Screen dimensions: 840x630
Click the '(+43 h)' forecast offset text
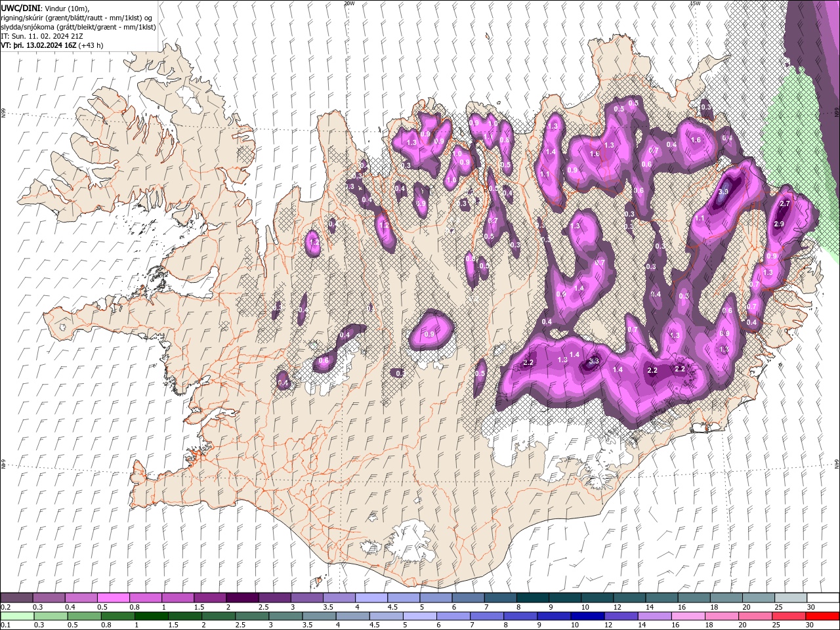tap(90, 45)
